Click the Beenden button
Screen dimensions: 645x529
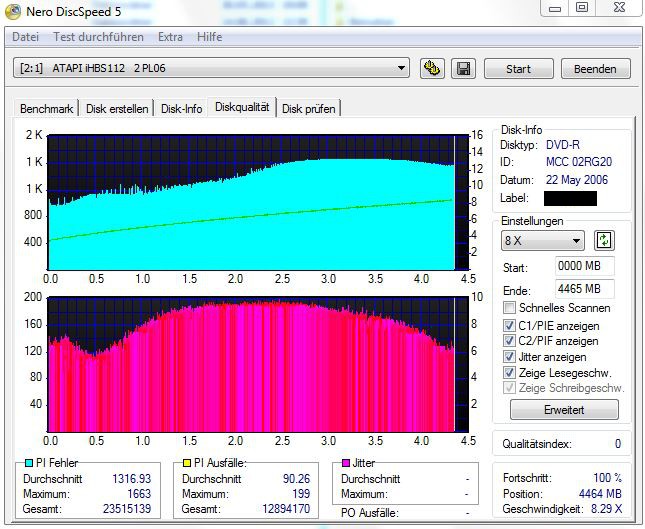(x=595, y=69)
